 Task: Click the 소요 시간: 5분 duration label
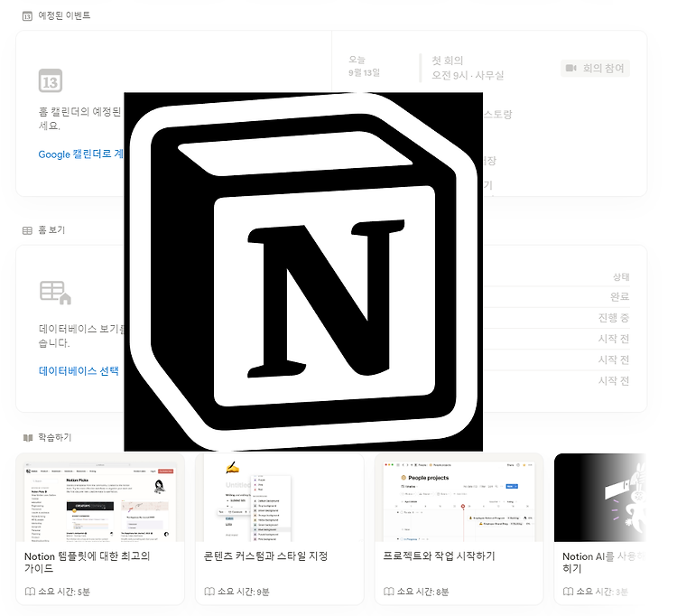64,592
